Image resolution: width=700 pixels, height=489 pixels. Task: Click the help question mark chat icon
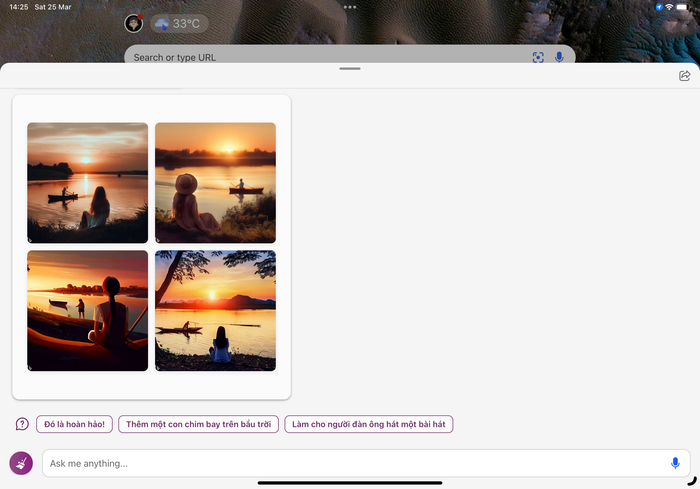22,424
